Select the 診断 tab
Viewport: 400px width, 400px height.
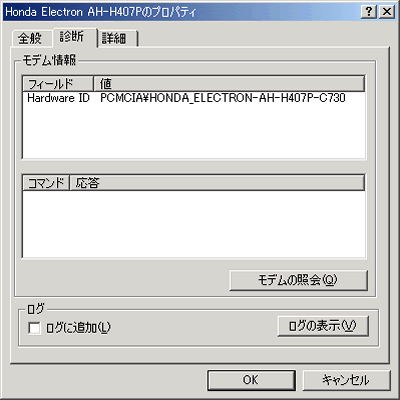click(x=72, y=37)
